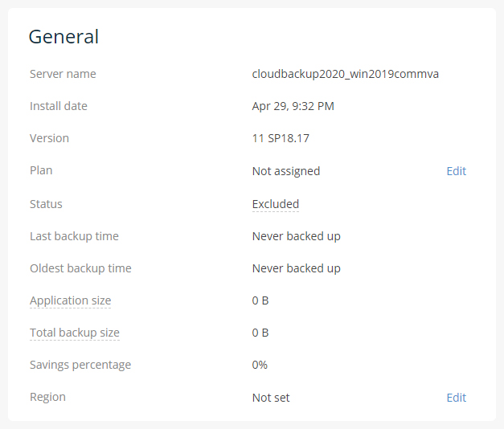Click the Application size value 0 B

[260, 300]
